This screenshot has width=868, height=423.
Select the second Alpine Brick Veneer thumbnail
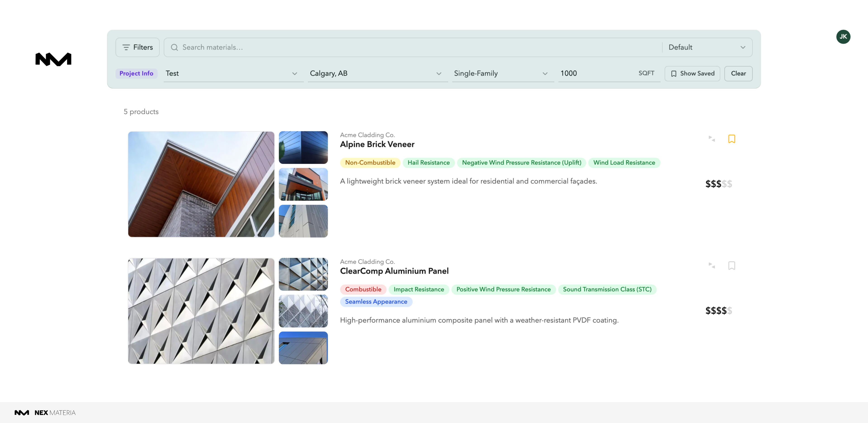pos(303,184)
